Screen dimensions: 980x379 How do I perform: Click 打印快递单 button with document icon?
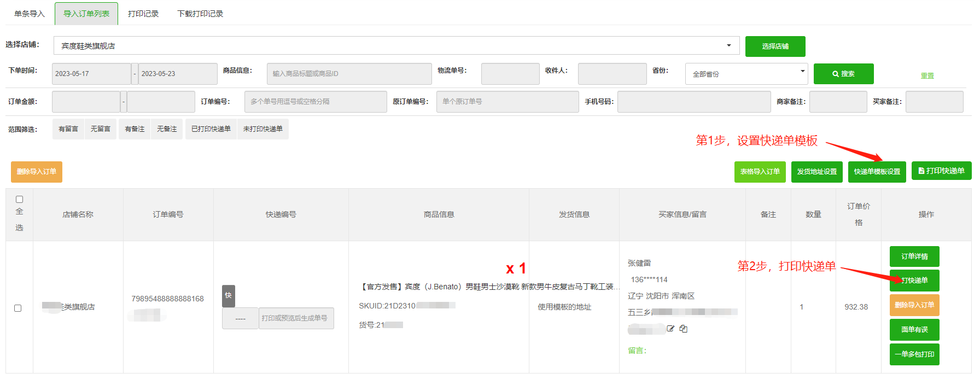click(x=941, y=171)
